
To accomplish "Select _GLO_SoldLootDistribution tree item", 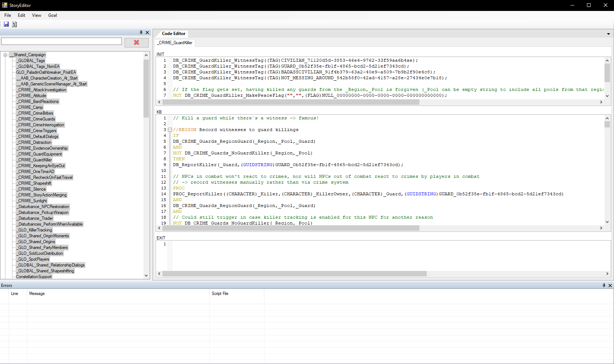I will click(40, 253).
